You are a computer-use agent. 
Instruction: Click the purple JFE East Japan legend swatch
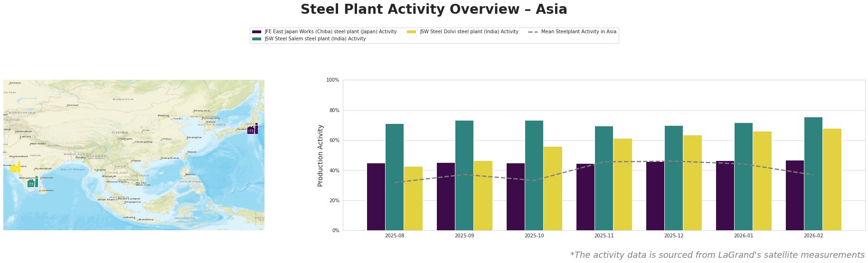257,32
